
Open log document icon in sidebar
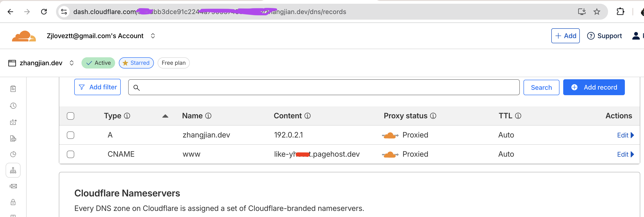(13, 138)
